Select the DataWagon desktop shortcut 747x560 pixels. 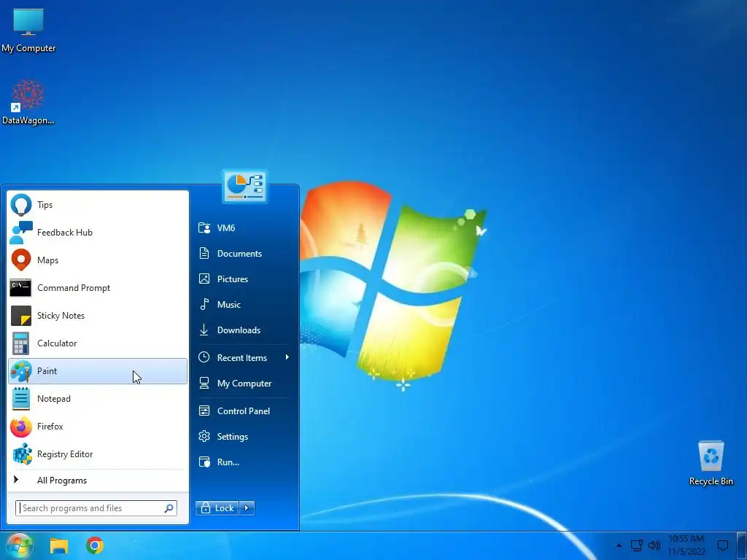[x=28, y=102]
